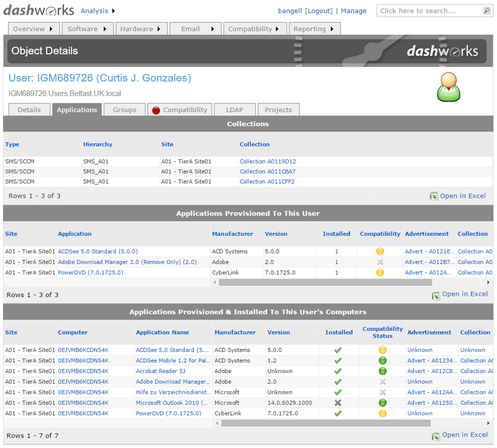Click installed checkmark for Adobe Download Manager computer row
Screen dimensions: 497x448
pos(338,382)
